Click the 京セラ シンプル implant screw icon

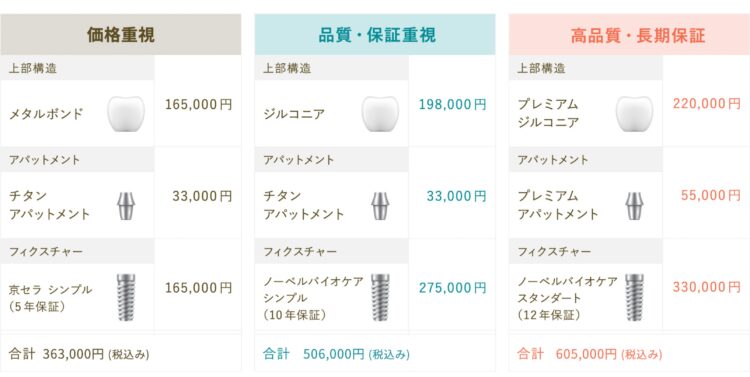(126, 297)
